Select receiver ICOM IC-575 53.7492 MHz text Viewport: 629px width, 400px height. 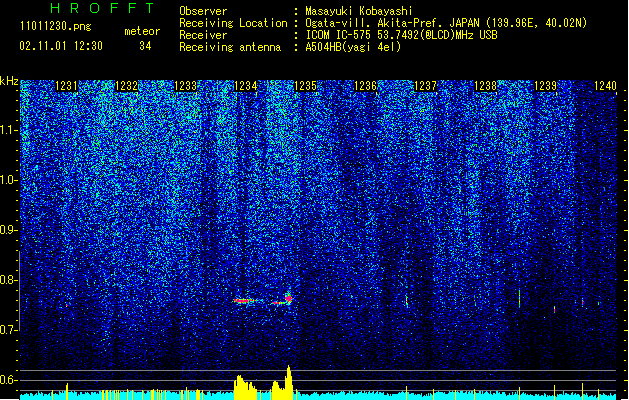[x=401, y=35]
